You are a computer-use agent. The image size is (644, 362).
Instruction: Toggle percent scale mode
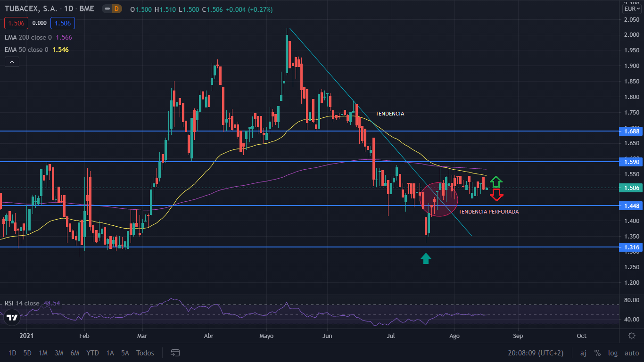[597, 353]
